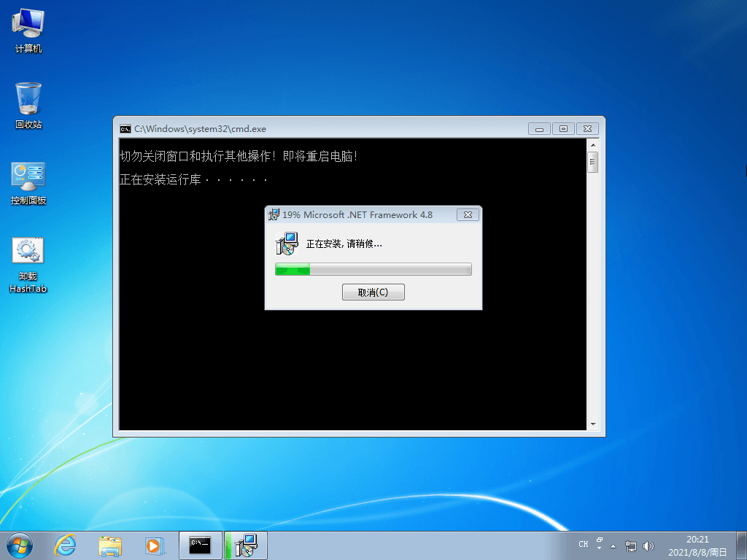Open the CH language input dropdown

583,544
